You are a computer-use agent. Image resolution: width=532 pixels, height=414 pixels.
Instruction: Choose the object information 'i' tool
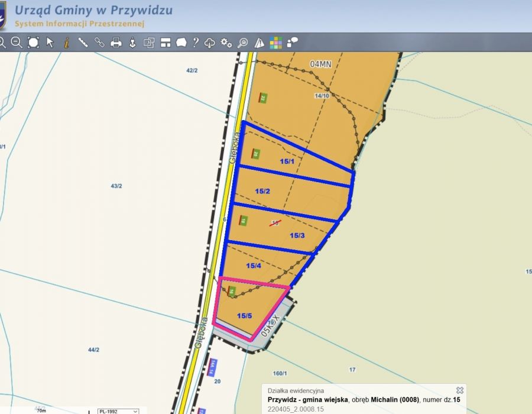(66, 42)
